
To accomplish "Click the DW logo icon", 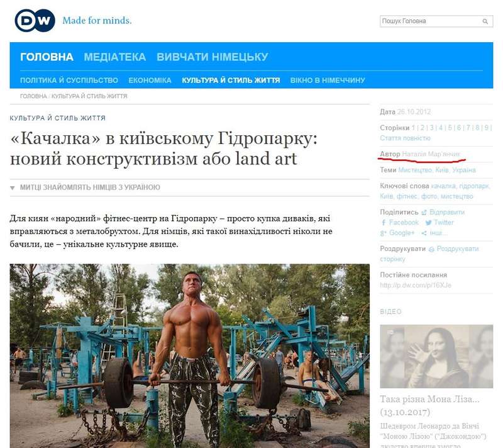I will click(x=35, y=21).
